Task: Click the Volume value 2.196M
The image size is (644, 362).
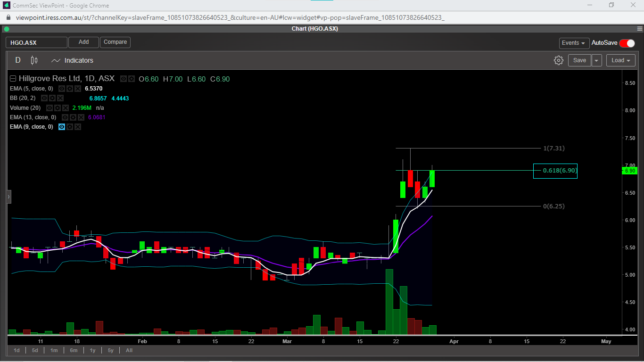Action: 82,108
